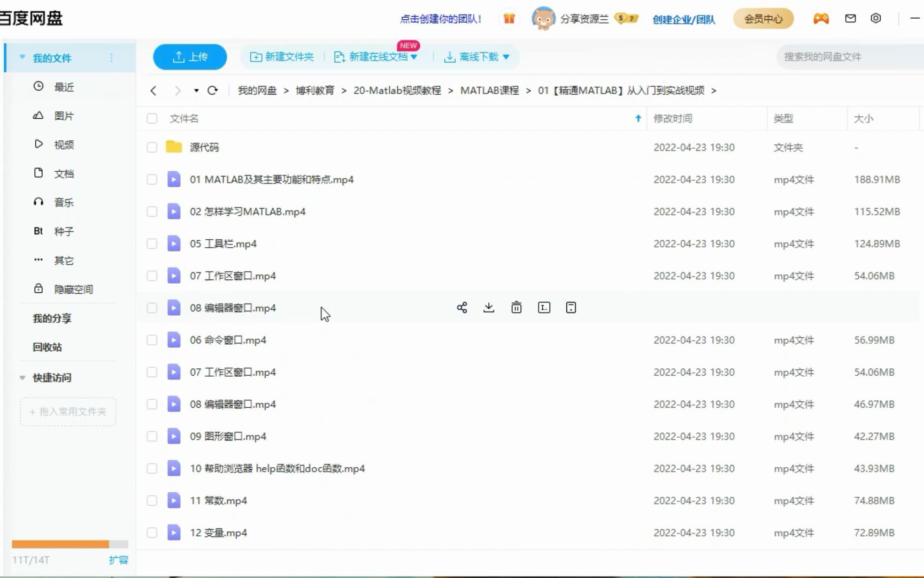Open the mail envelope messages icon

coord(850,19)
